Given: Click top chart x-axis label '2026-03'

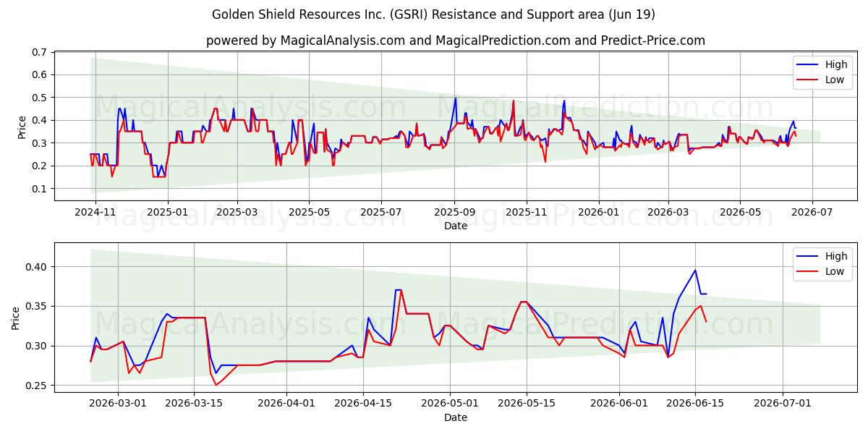Looking at the screenshot, I should click(x=668, y=212).
